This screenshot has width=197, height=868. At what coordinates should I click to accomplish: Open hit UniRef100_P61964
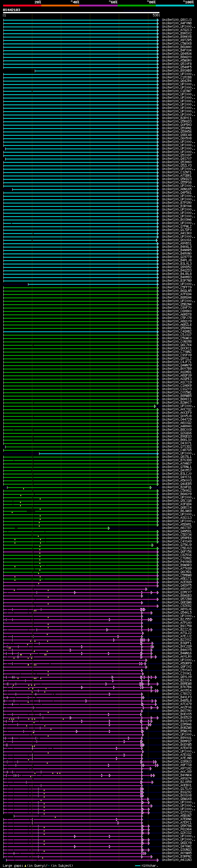(177, 829)
